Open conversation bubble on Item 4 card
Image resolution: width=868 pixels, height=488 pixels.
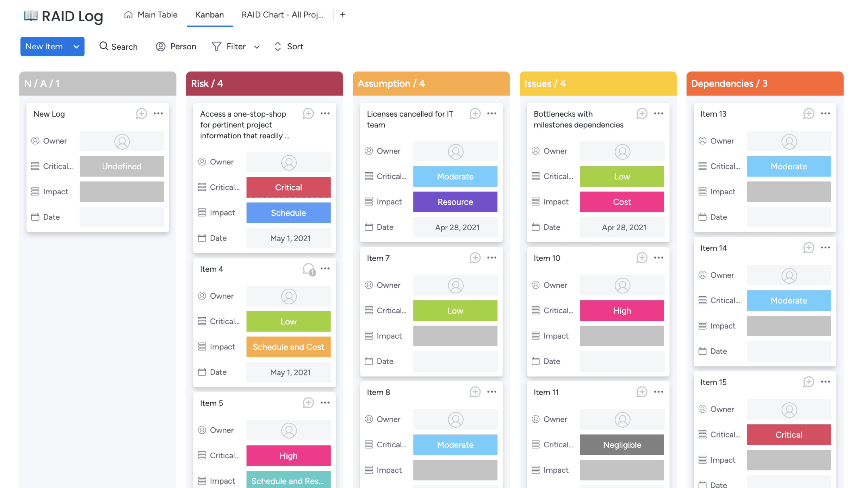[x=308, y=269]
